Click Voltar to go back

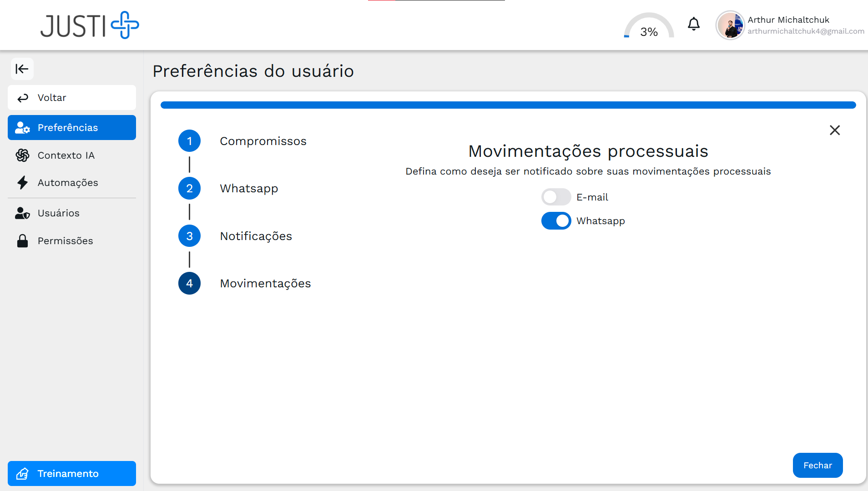pos(71,97)
